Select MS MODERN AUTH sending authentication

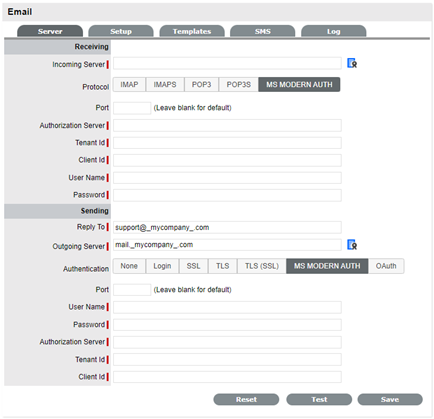(x=327, y=266)
